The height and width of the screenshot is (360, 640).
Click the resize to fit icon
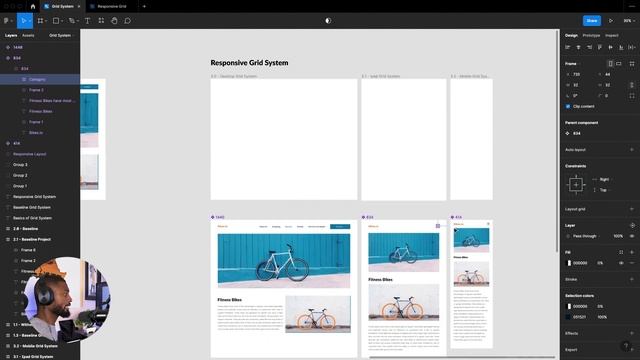(x=632, y=64)
